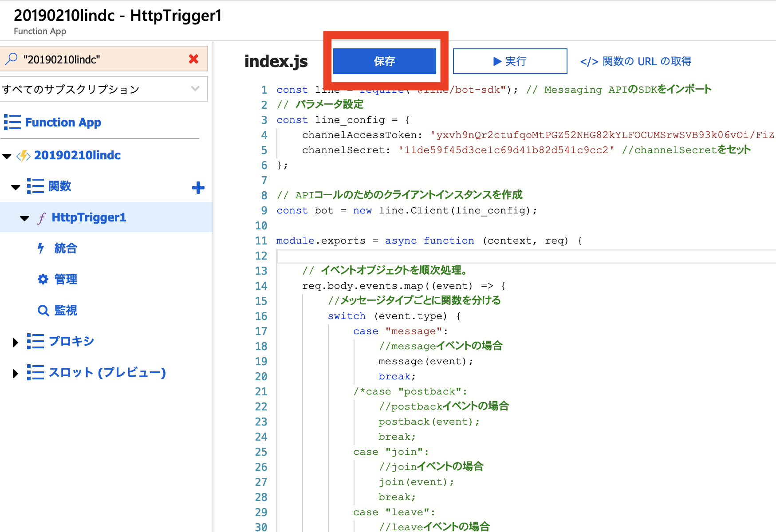776x532 pixels.
Task: Click 'const bot = new line.Client' line
Action: point(407,211)
